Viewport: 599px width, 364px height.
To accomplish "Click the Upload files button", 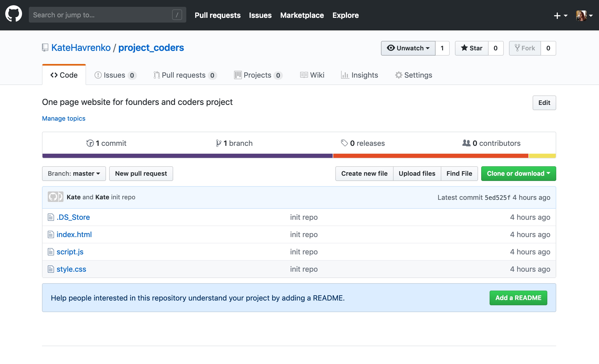I will click(x=417, y=174).
